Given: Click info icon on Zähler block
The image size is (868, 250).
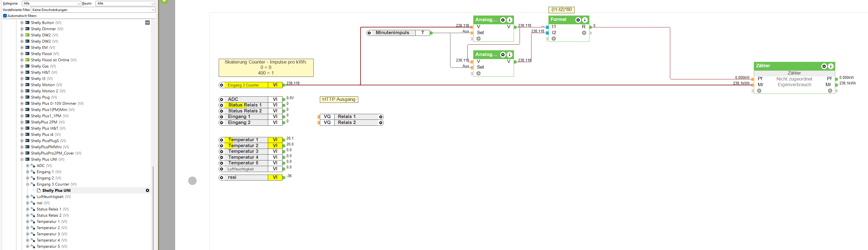Looking at the screenshot, I should point(831,66).
